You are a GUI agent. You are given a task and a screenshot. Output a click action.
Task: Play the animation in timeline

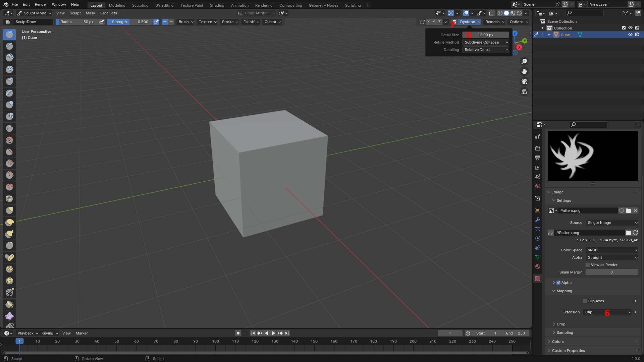pos(273,333)
